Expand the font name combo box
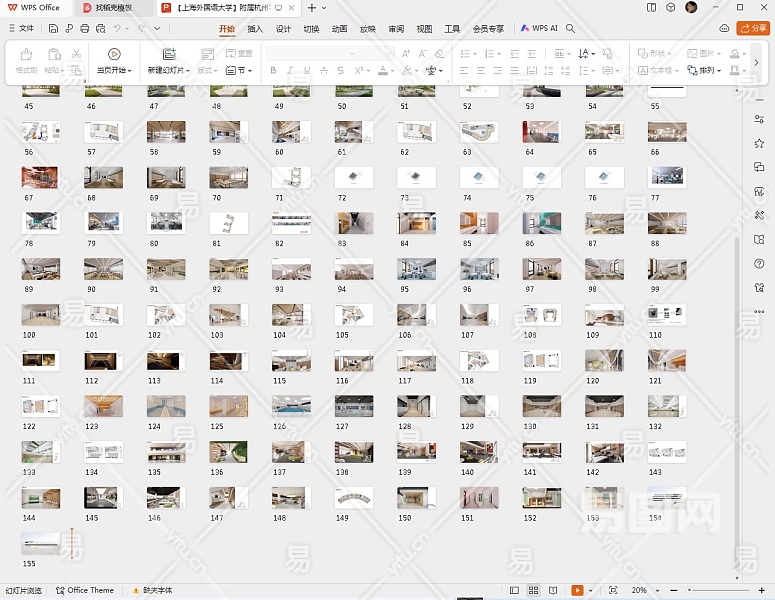The image size is (775, 600). coord(352,53)
